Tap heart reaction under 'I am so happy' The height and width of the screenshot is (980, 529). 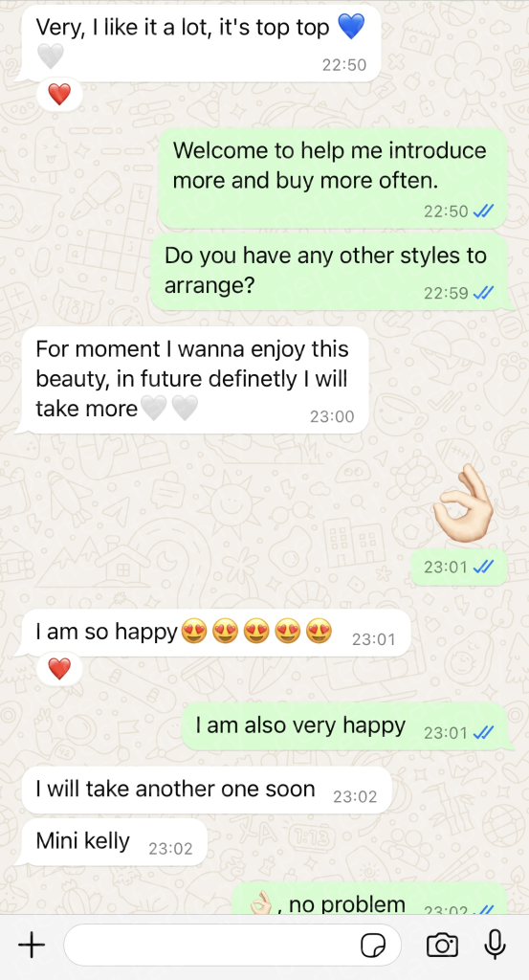59,669
